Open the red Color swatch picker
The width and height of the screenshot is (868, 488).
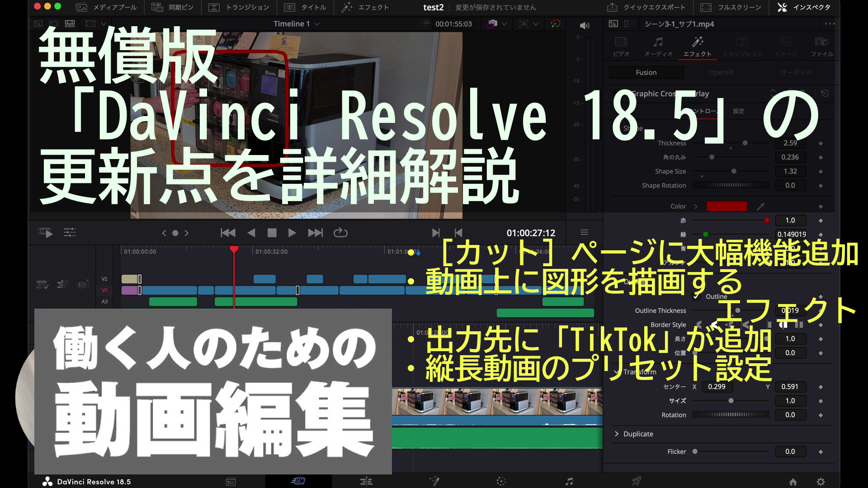(x=726, y=206)
